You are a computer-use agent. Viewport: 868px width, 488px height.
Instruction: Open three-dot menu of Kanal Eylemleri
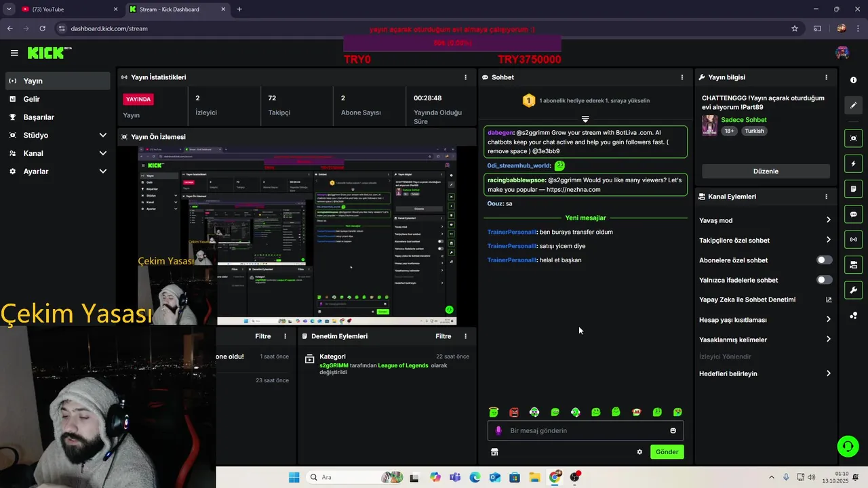point(826,197)
